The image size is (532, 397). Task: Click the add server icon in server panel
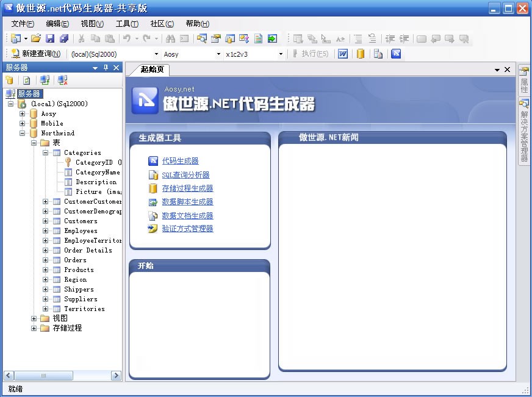tap(10, 80)
